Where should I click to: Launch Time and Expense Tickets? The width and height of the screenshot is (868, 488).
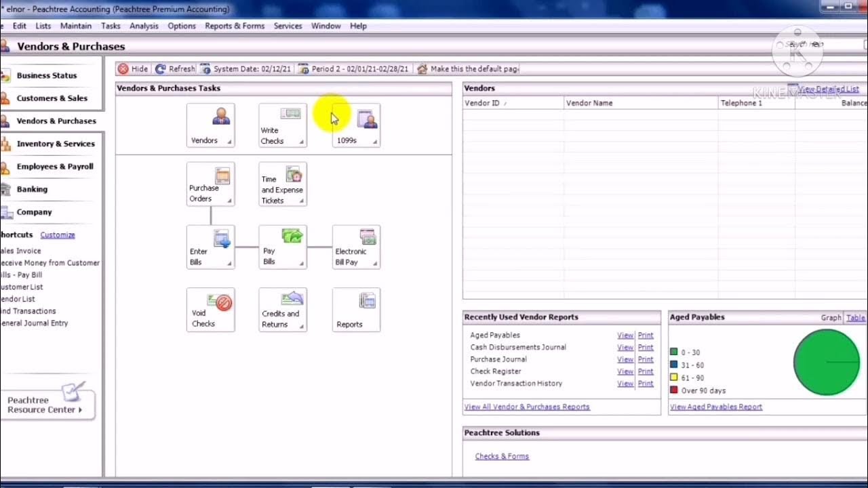283,184
